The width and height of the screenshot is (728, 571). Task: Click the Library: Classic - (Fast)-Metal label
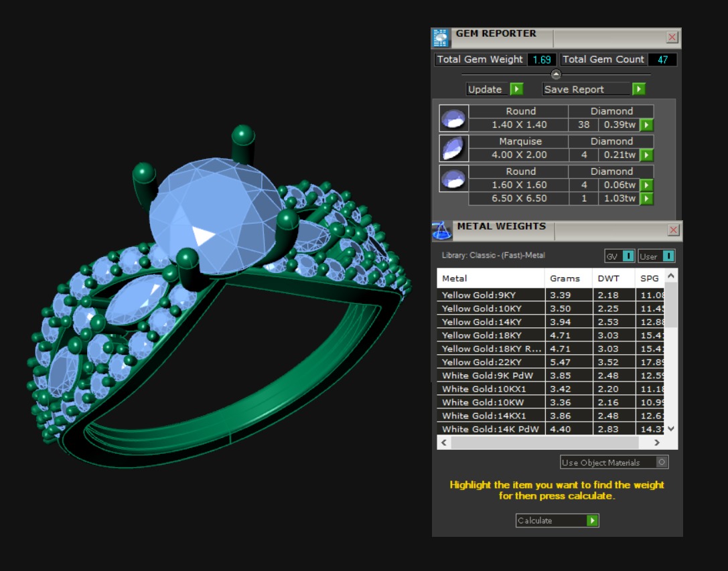[493, 255]
